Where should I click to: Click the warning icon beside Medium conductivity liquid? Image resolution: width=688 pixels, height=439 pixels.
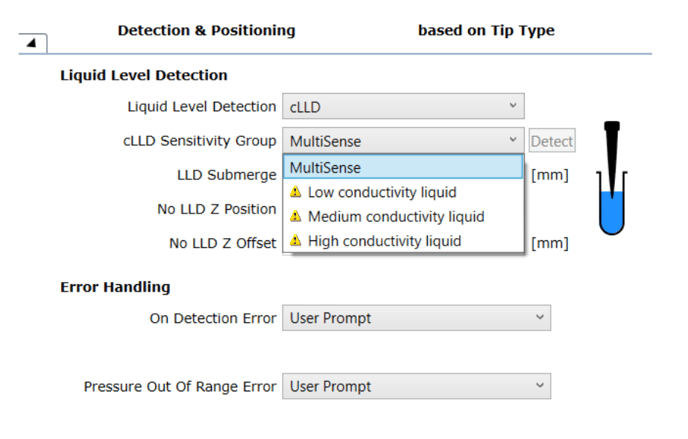coord(296,216)
